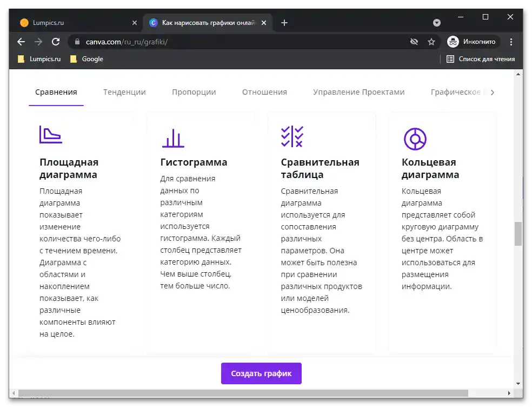The height and width of the screenshot is (407, 532).
Task: Click the text ценообразования.
Action: coord(315,310)
